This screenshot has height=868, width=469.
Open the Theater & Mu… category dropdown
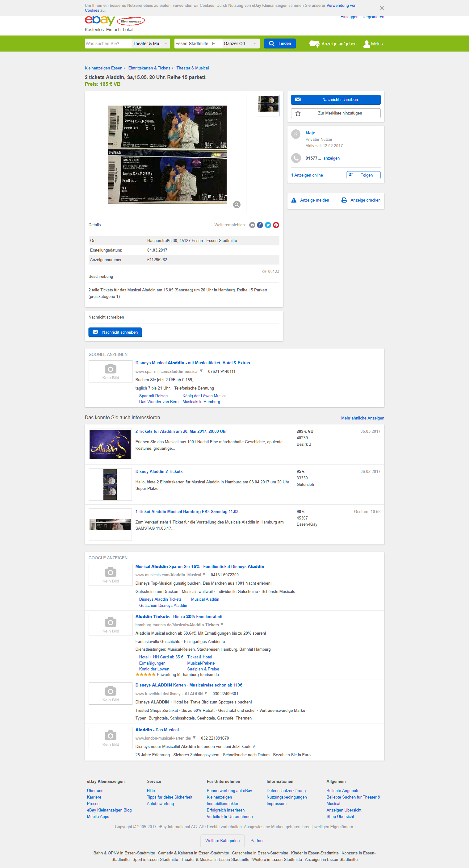click(x=151, y=44)
